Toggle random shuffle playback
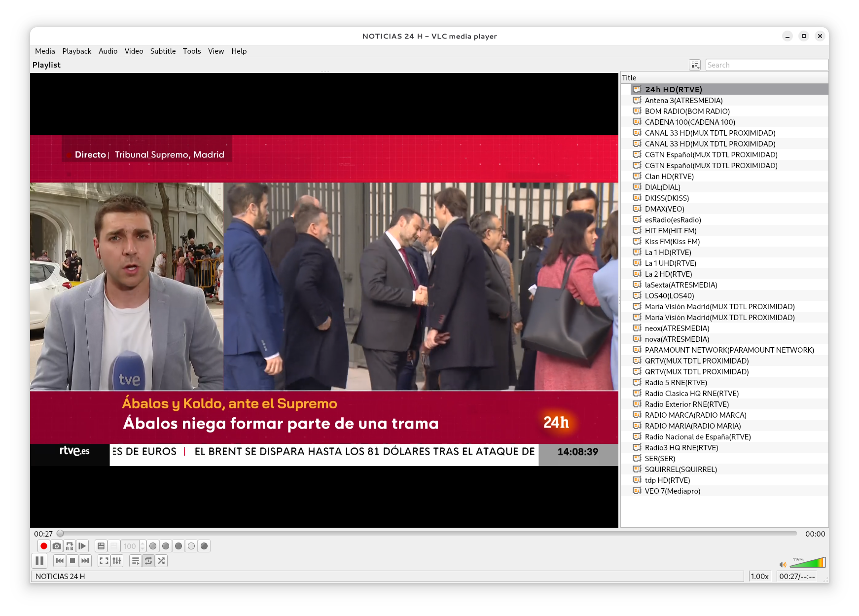Screen dimensions: 859x616 (161, 561)
